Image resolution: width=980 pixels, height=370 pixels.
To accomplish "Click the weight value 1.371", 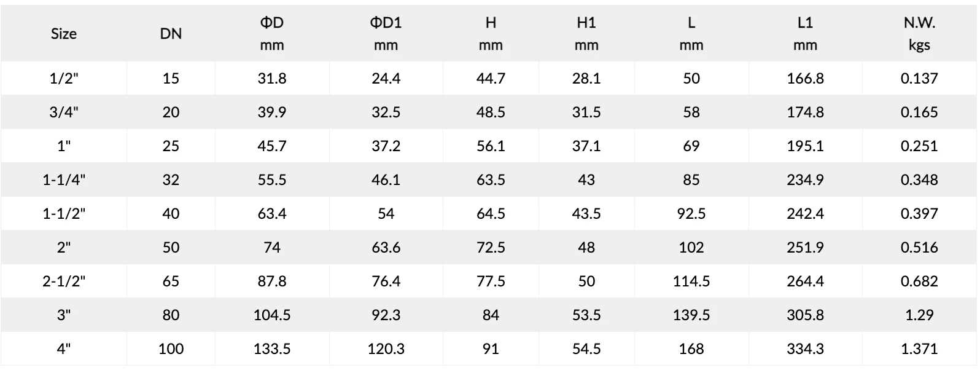I will point(919,349).
